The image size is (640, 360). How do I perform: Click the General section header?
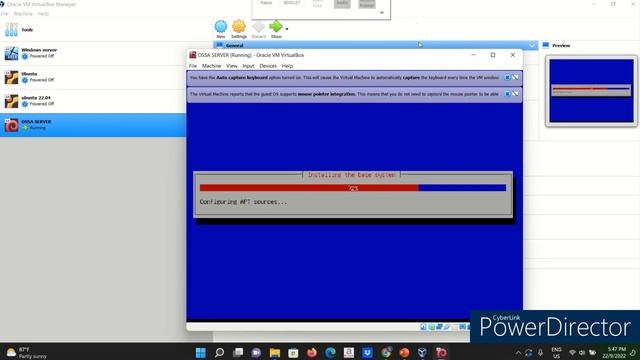click(376, 45)
